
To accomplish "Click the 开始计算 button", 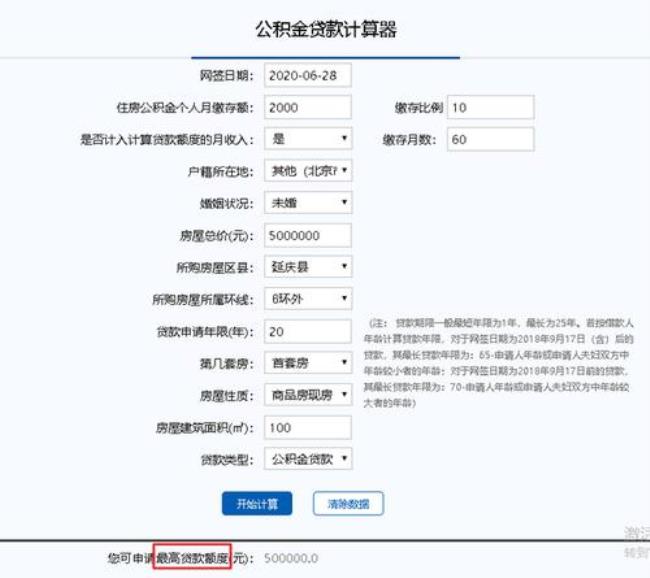I will pyautogui.click(x=257, y=504).
